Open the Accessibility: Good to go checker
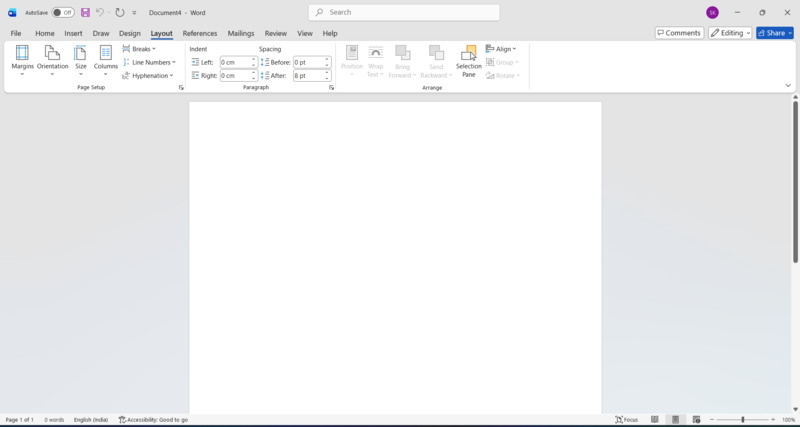This screenshot has width=800, height=427. point(153,420)
